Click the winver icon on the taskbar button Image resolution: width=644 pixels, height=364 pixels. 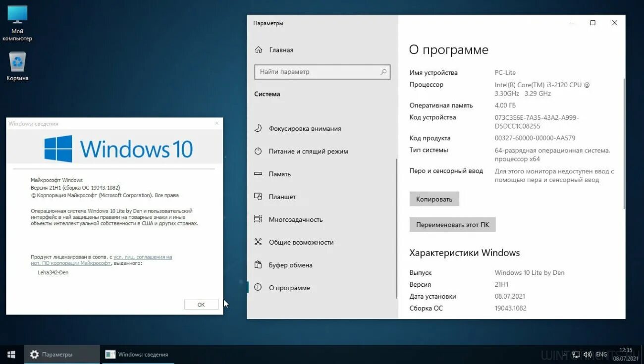pyautogui.click(x=110, y=355)
